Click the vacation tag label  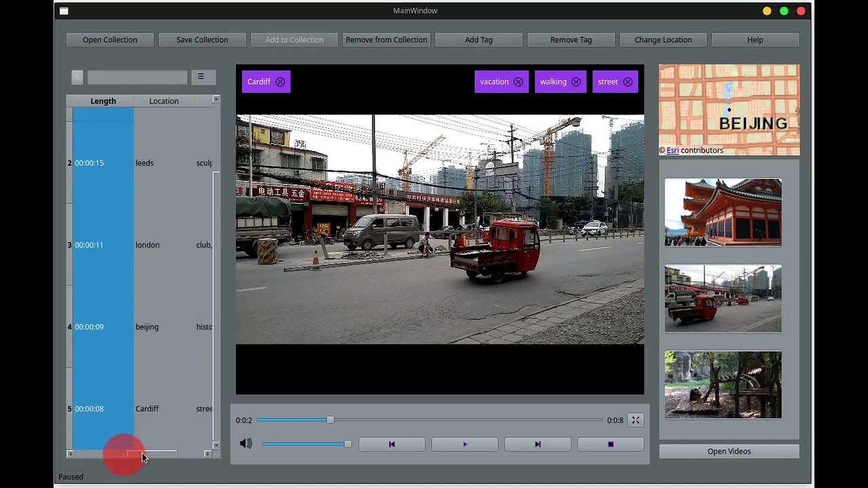(x=494, y=82)
